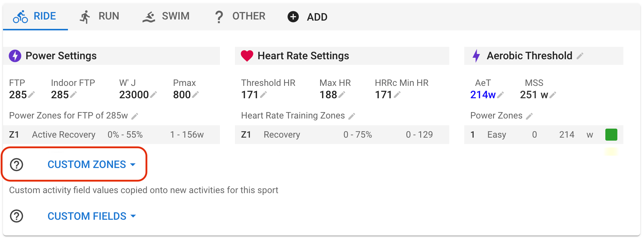This screenshot has width=644, height=240.
Task: Open the SWIM sport tab
Action: (166, 16)
